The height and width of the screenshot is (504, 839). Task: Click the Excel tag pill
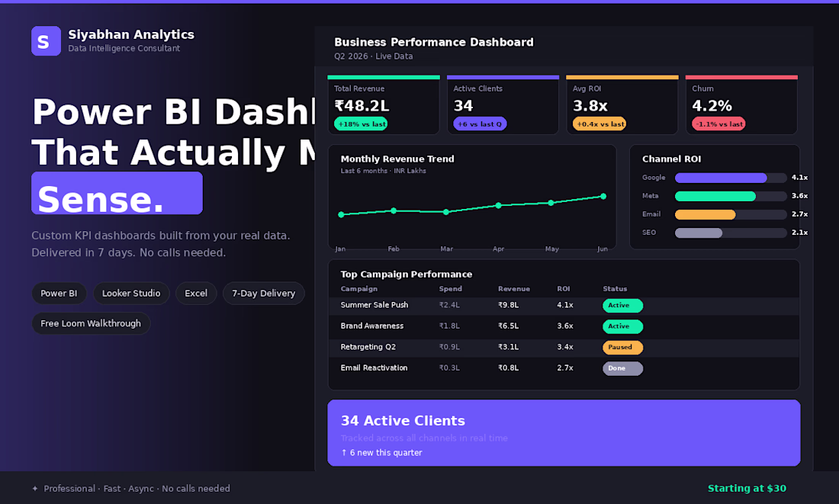pyautogui.click(x=196, y=294)
